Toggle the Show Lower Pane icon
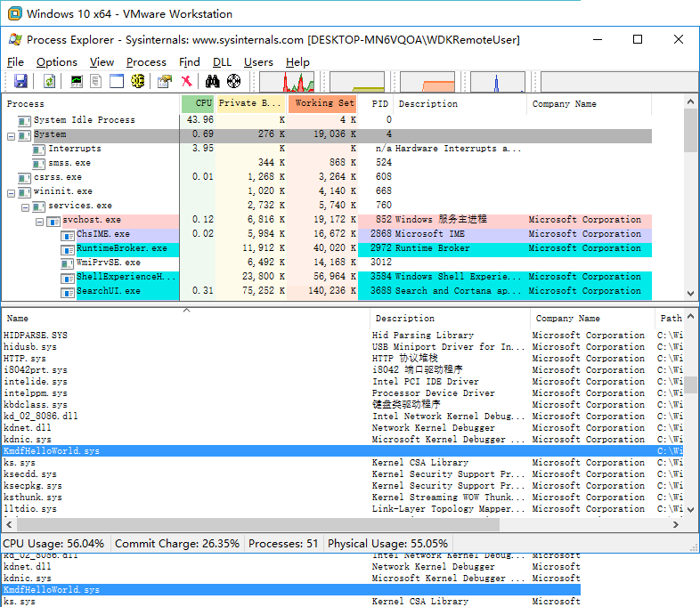Screen dimensions: 700x607 (117, 81)
